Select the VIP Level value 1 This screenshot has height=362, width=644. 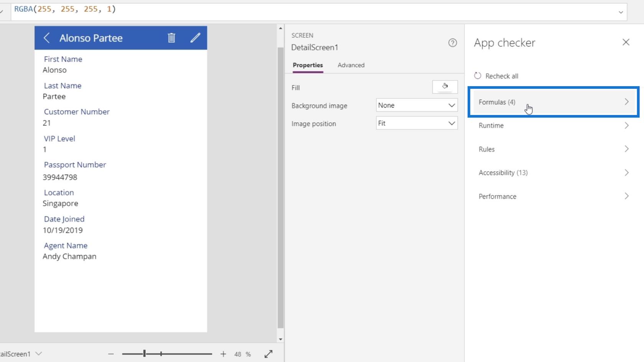pos(45,149)
